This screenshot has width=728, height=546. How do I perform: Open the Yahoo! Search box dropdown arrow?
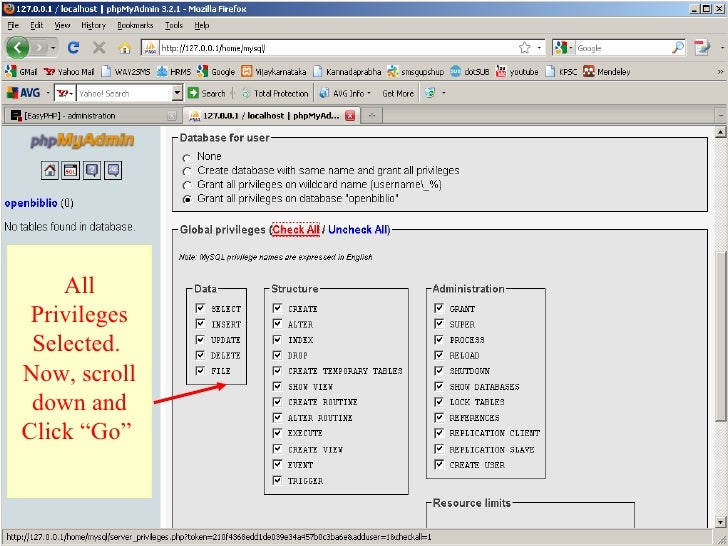(176, 93)
